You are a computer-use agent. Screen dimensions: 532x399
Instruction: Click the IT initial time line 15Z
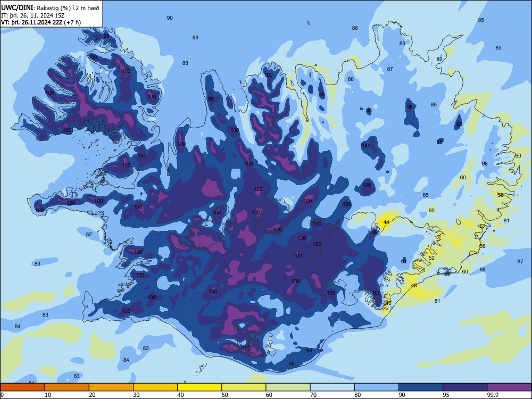33,15
